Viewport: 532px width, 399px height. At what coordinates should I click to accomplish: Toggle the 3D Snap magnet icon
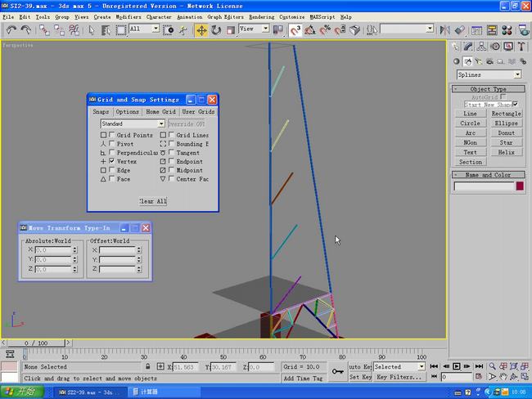(295, 30)
